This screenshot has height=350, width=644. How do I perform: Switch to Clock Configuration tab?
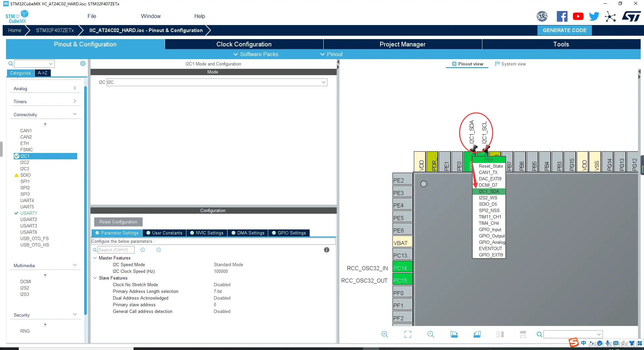click(244, 44)
